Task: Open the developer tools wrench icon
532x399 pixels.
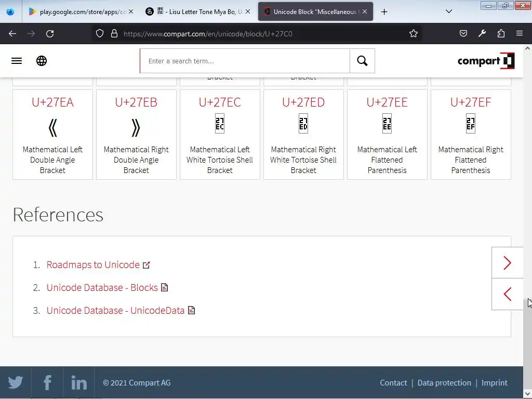Action: 482,34
